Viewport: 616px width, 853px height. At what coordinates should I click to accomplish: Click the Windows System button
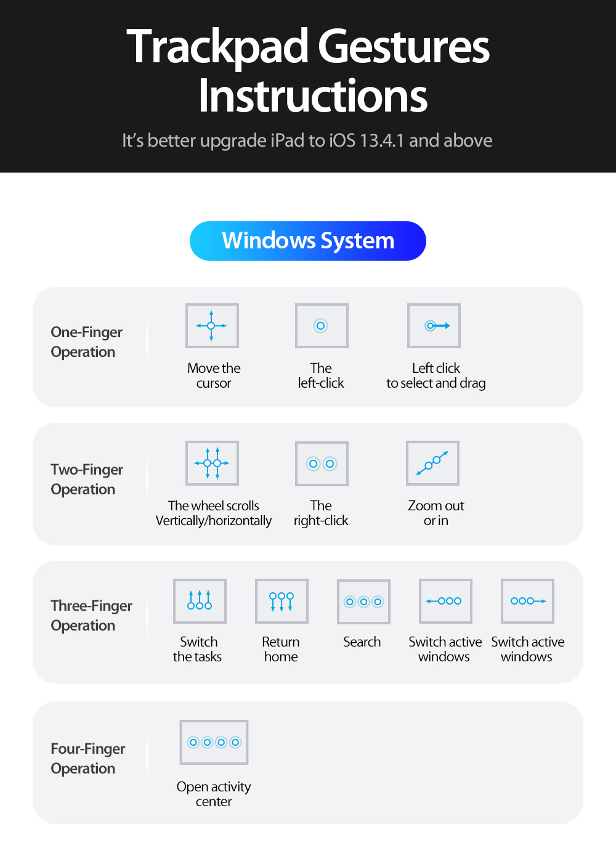coord(308,241)
